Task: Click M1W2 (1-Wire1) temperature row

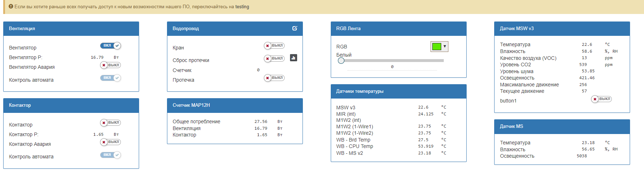Action: [x=399, y=126]
